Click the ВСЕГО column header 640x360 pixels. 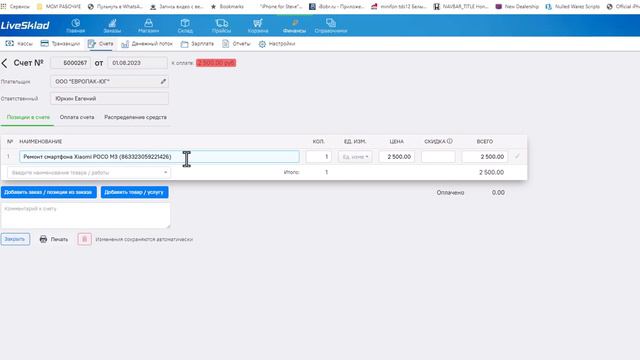[485, 142]
